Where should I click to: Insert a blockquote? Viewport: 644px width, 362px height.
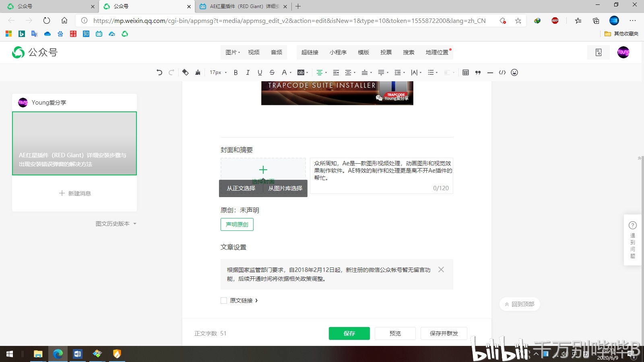pos(478,72)
